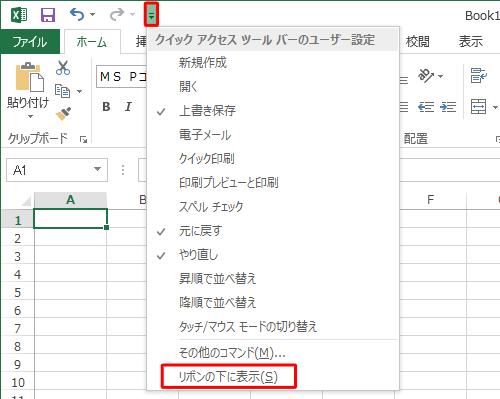500x399 pixels.
Task: Click the font name box
Action: 121,77
